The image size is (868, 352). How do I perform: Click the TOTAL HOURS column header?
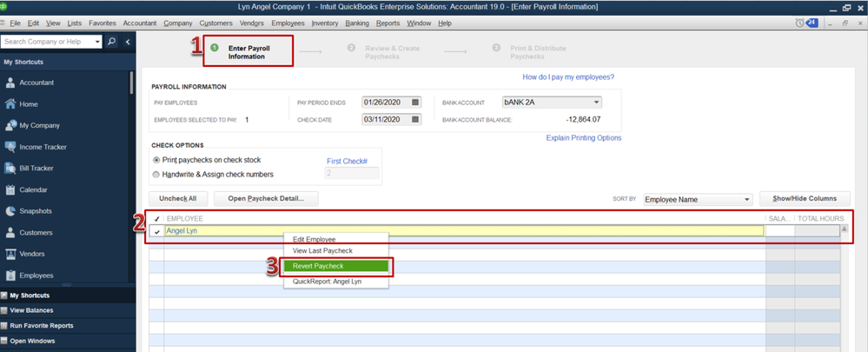pos(820,219)
